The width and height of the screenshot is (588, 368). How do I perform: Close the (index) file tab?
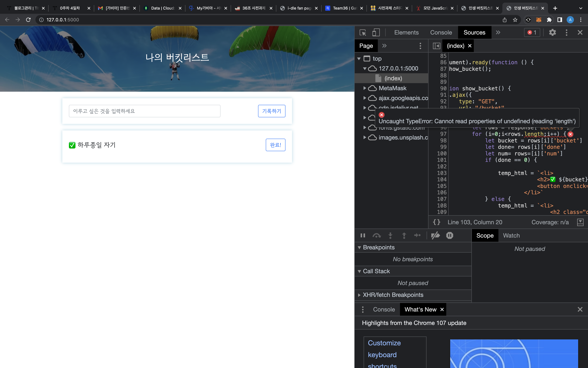(470, 46)
